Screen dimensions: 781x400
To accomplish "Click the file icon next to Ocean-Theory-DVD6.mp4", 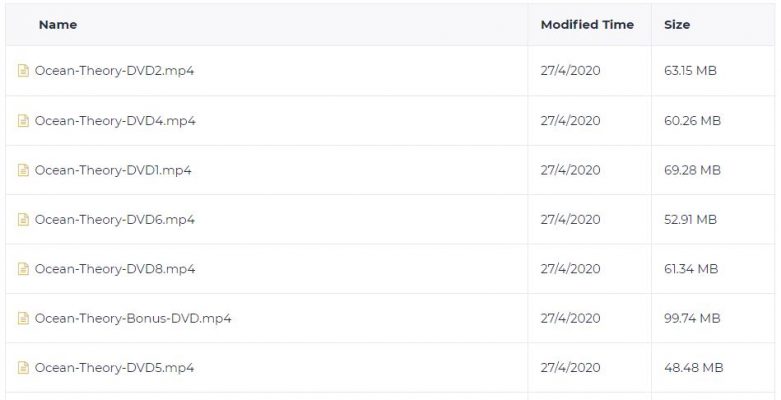I will 23,220.
